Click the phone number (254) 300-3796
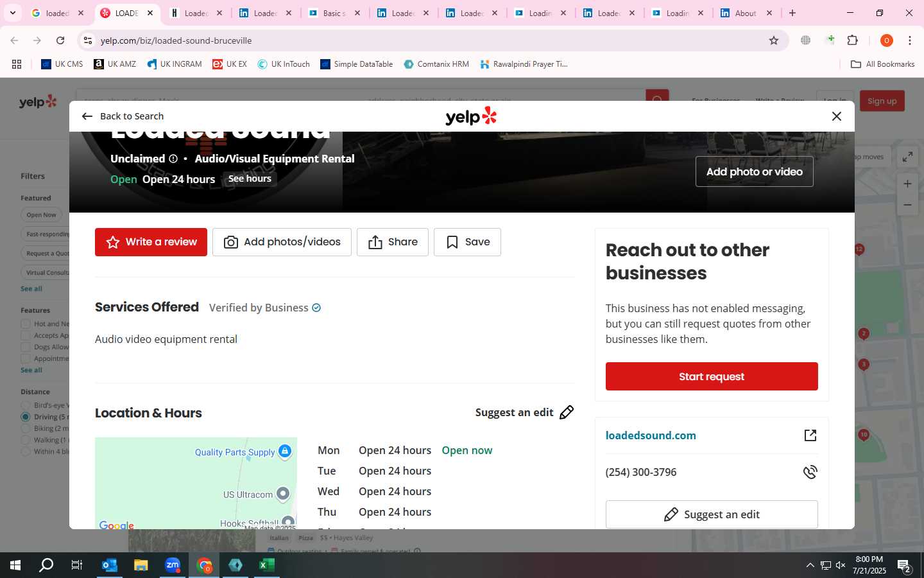This screenshot has width=924, height=578. 641,472
